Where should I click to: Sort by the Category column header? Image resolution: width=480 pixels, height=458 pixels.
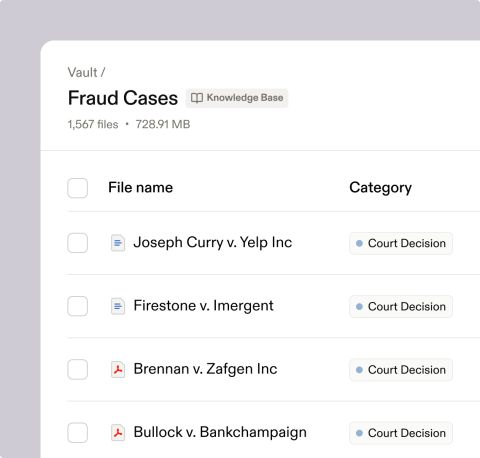click(x=380, y=188)
